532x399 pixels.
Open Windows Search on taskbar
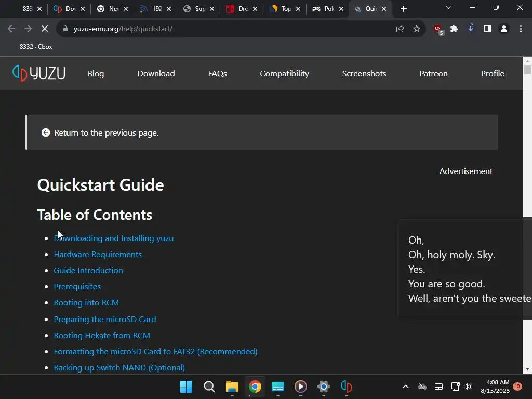click(x=209, y=387)
